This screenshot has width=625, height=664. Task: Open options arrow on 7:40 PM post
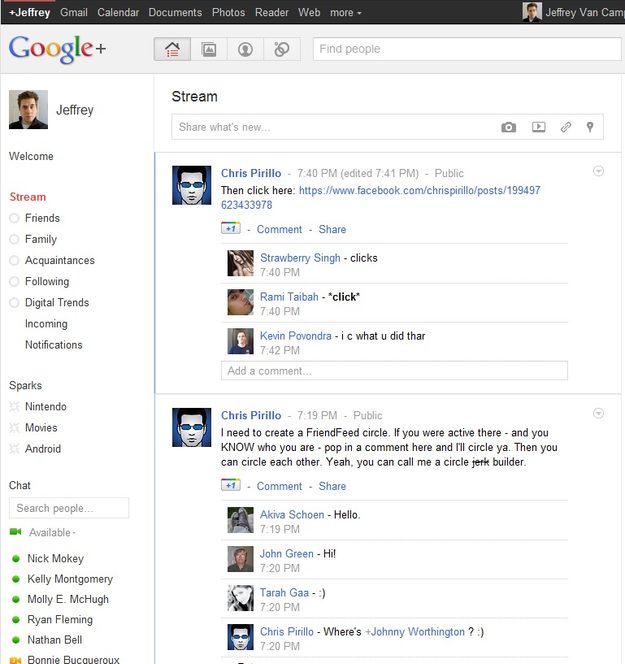coord(598,171)
